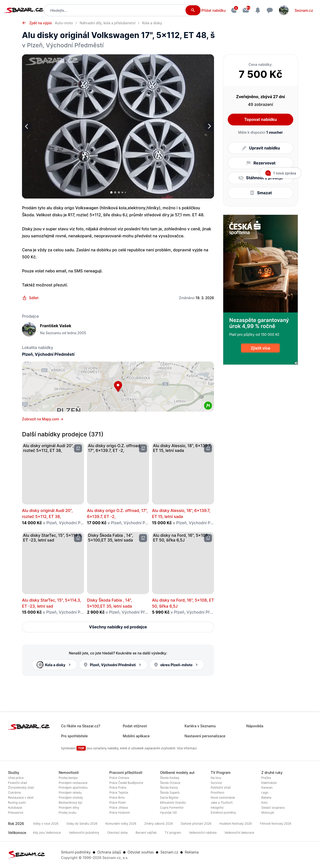
Task: Click the user avatar in the header
Action: tap(284, 11)
